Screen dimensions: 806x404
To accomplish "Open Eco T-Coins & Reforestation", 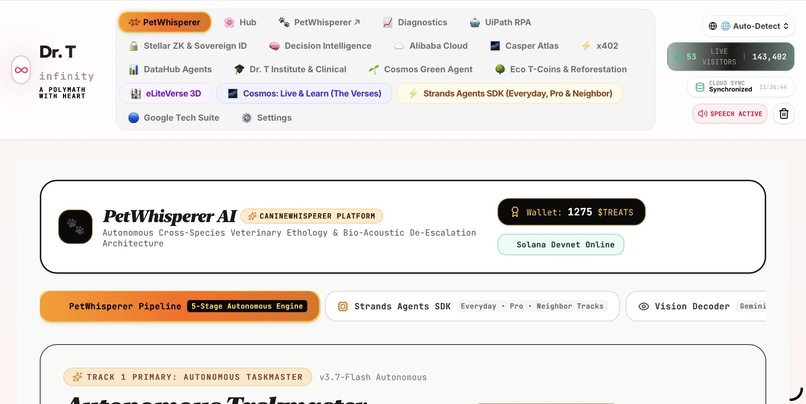I will [x=561, y=69].
